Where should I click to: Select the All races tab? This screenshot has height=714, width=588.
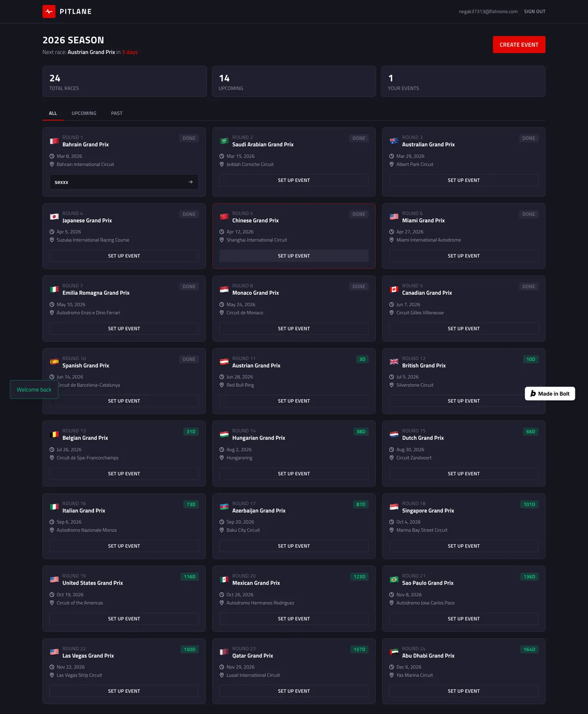[53, 113]
